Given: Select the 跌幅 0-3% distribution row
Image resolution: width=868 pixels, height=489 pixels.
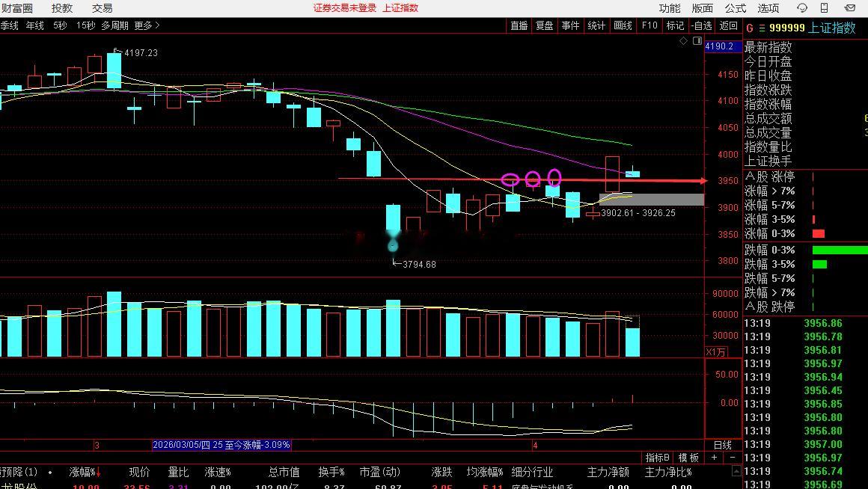Looking at the screenshot, I should click(805, 250).
